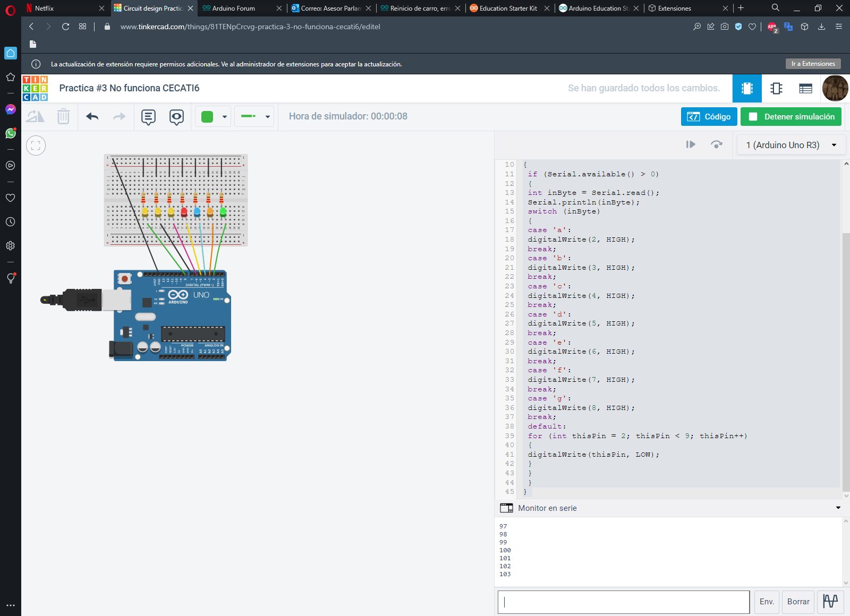Image resolution: width=850 pixels, height=616 pixels.
Task: Click the undo arrow in Tinkercad toolbar
Action: click(x=92, y=117)
